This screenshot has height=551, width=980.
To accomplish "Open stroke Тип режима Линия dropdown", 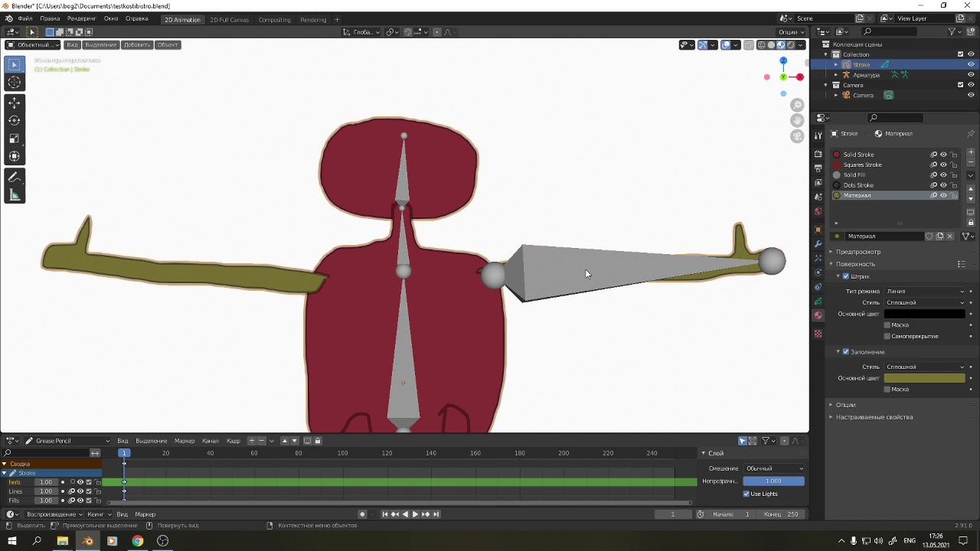I will tap(925, 292).
